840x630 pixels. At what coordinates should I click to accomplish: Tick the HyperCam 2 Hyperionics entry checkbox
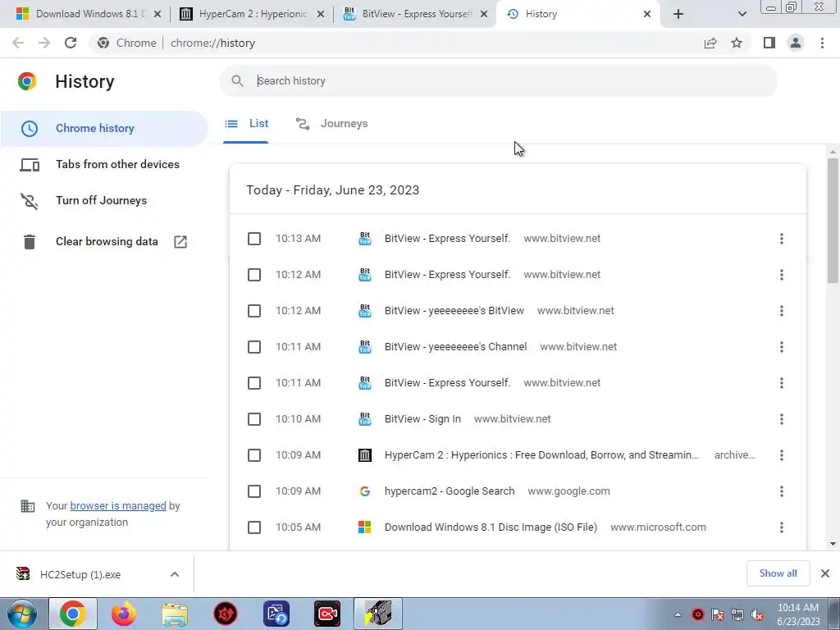pyautogui.click(x=254, y=455)
